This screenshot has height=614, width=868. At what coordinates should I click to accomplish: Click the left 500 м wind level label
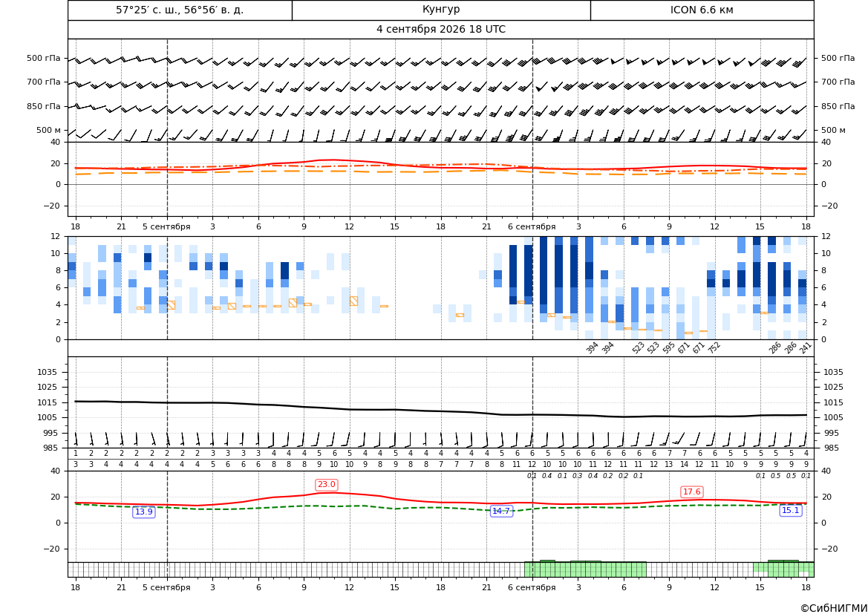[49, 130]
